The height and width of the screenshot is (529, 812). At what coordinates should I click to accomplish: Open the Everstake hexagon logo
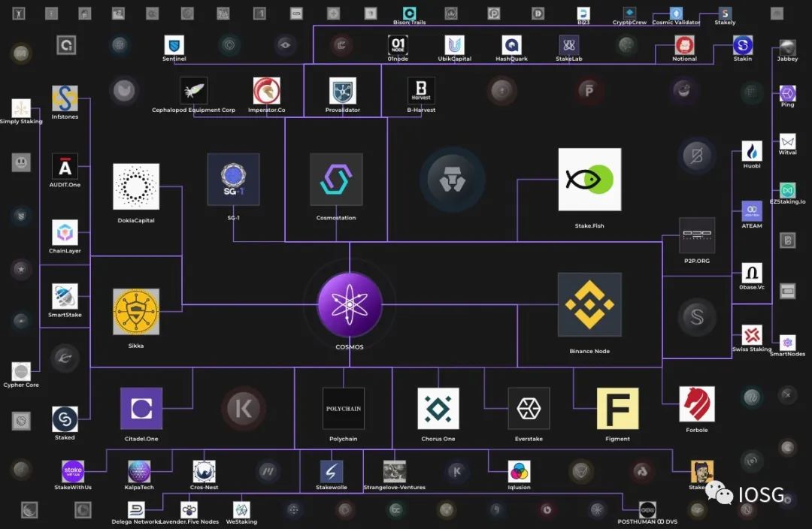click(529, 408)
